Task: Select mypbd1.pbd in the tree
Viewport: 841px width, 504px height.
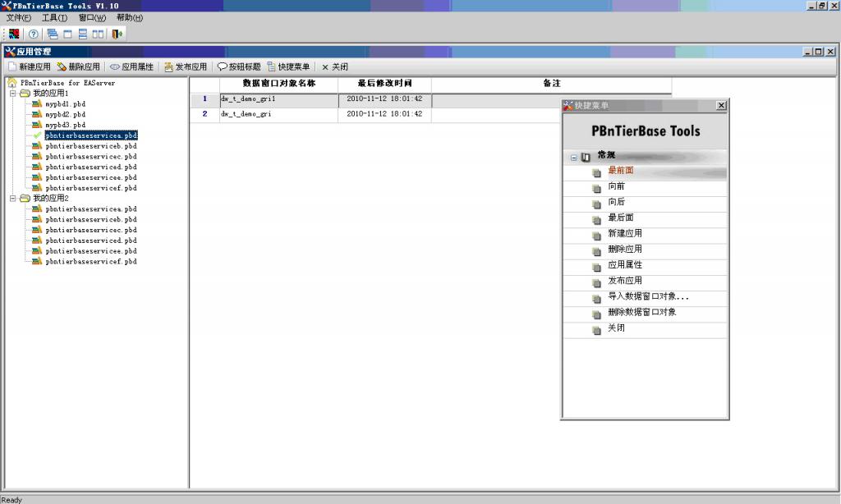Action: click(66, 104)
